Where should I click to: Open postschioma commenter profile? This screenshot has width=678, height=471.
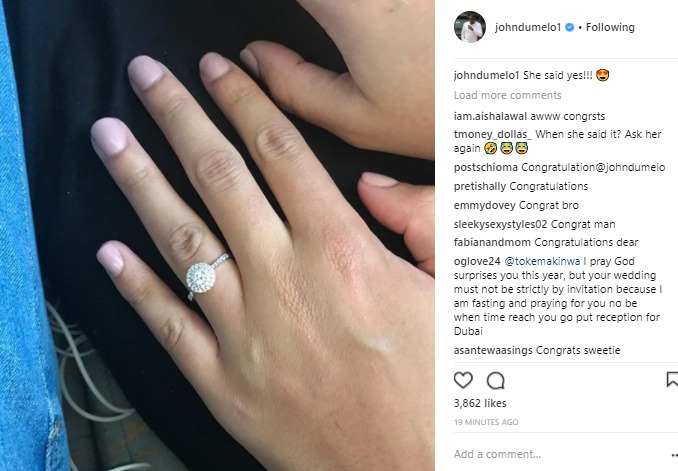[486, 167]
